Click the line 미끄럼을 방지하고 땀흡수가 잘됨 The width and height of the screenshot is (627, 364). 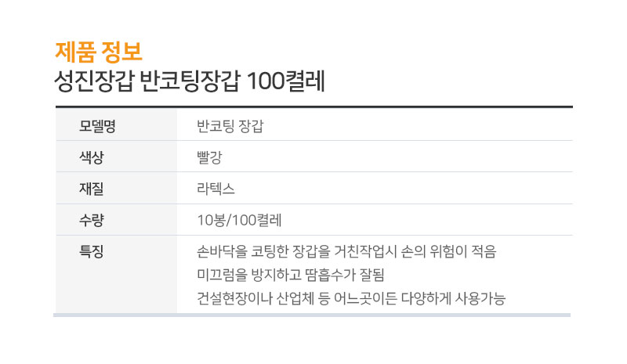pyautogui.click(x=290, y=275)
